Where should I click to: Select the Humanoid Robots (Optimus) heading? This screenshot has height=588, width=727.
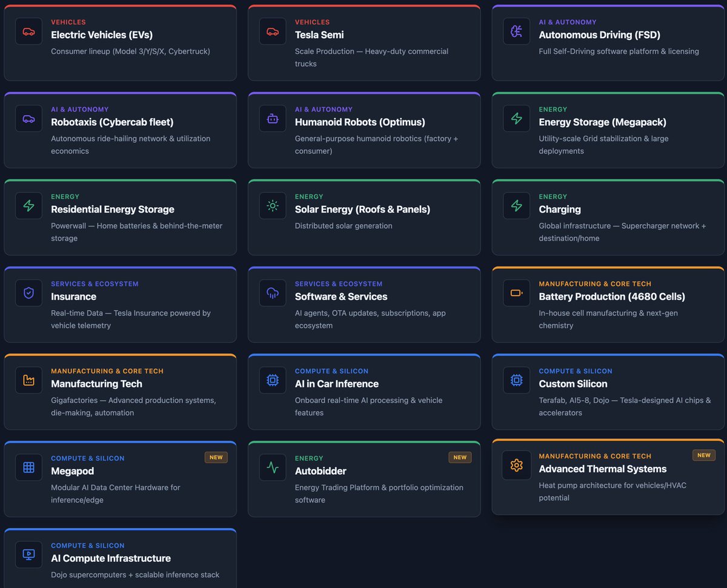[x=360, y=122]
